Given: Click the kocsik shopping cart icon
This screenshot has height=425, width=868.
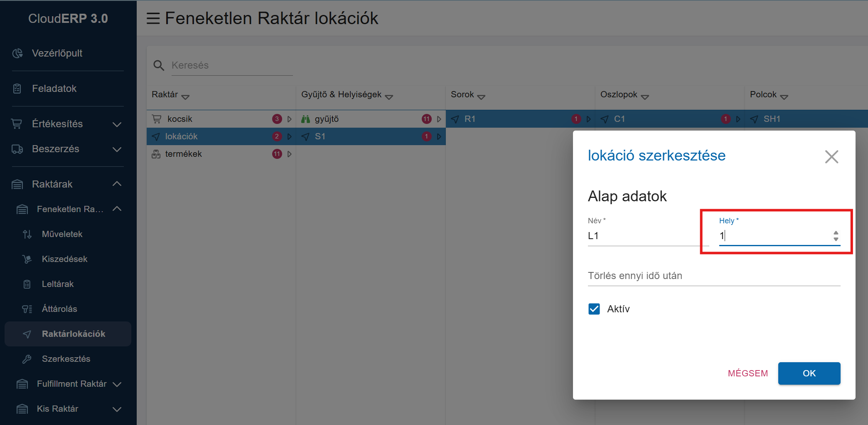Looking at the screenshot, I should [x=157, y=119].
